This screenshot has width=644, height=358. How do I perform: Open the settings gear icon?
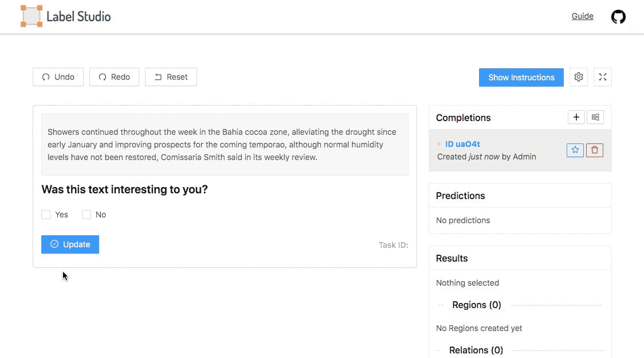(x=579, y=77)
